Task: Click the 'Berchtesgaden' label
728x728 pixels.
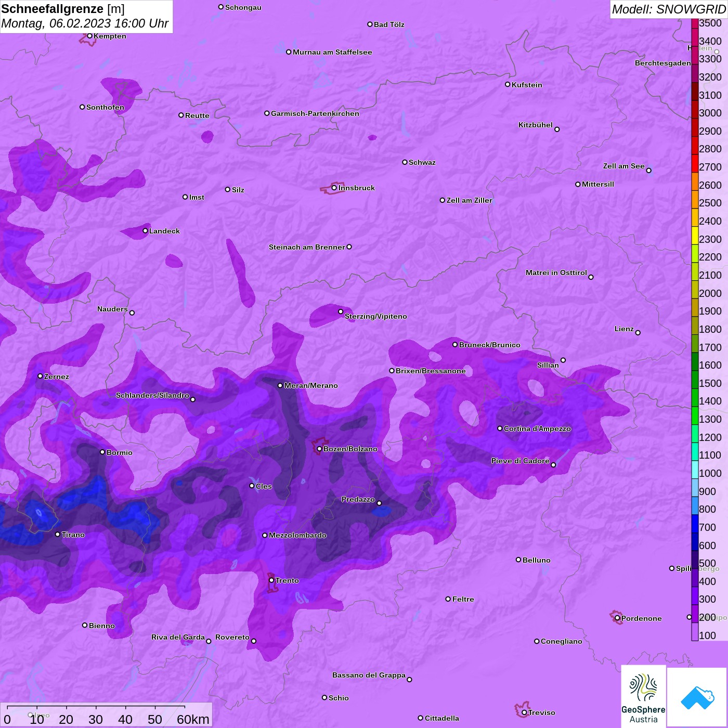Action: pos(663,63)
